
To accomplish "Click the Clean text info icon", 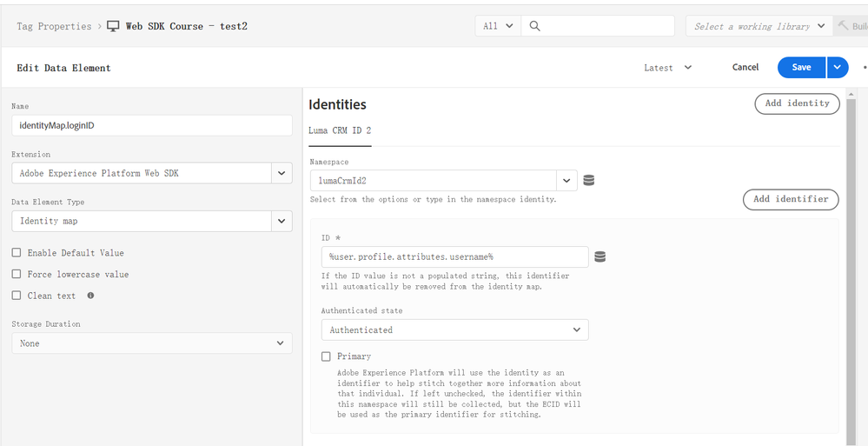I will pyautogui.click(x=91, y=296).
